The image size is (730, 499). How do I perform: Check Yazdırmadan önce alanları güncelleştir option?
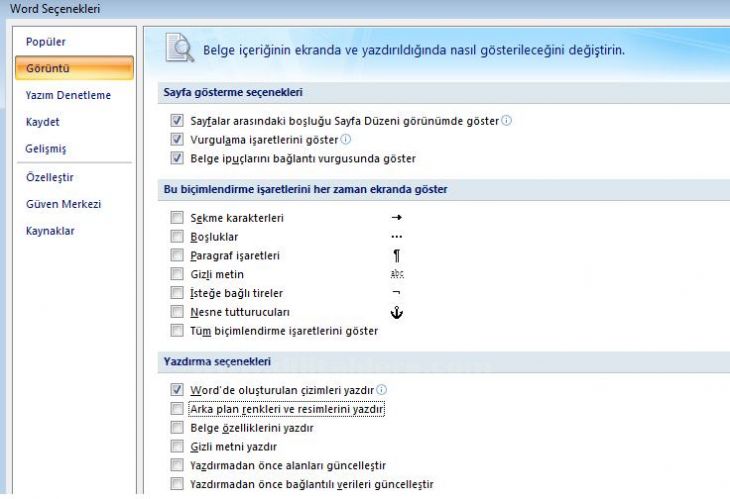(x=177, y=465)
